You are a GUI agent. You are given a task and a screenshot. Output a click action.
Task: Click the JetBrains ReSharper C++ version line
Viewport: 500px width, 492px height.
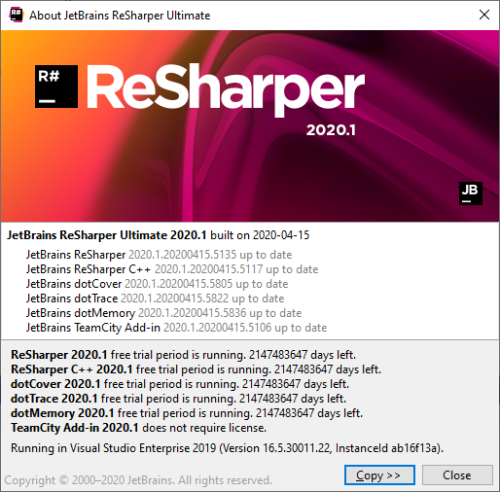(172, 269)
